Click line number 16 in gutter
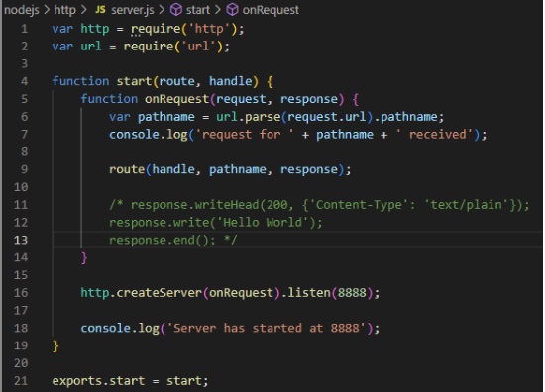Image resolution: width=545 pixels, height=392 pixels. pos(21,293)
